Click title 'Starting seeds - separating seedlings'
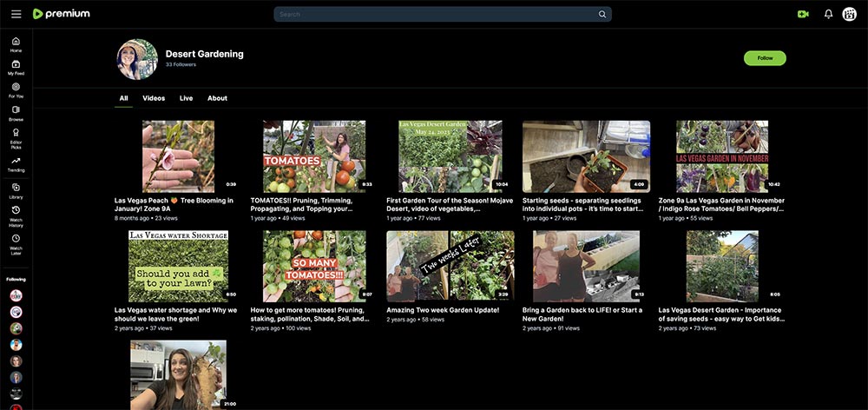 tap(583, 204)
